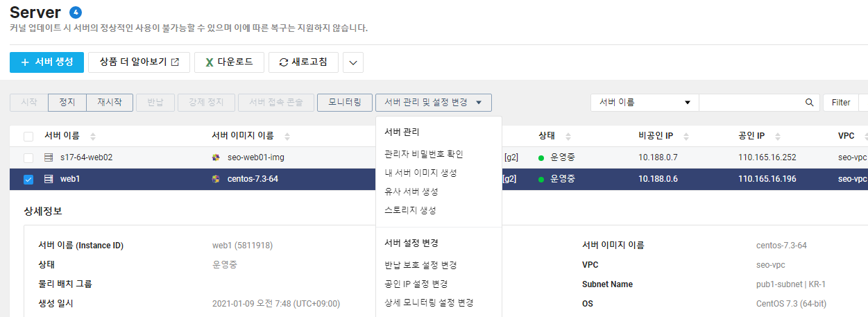868x317 pixels.
Task: Click the blue server count badge
Action: (x=76, y=12)
